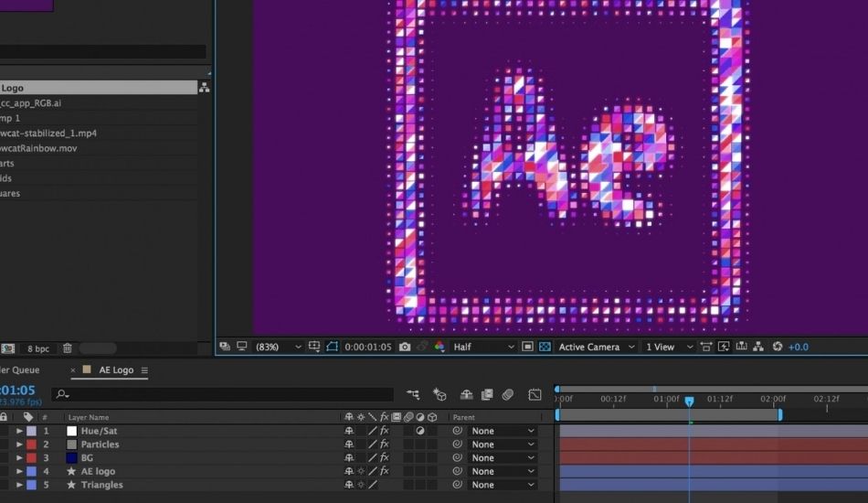Open Parent dropdown for BG layer

[x=503, y=458]
